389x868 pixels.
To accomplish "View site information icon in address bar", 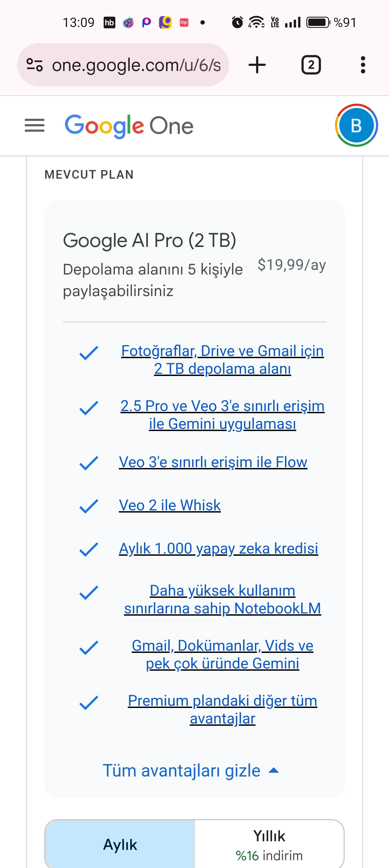I will [x=34, y=65].
